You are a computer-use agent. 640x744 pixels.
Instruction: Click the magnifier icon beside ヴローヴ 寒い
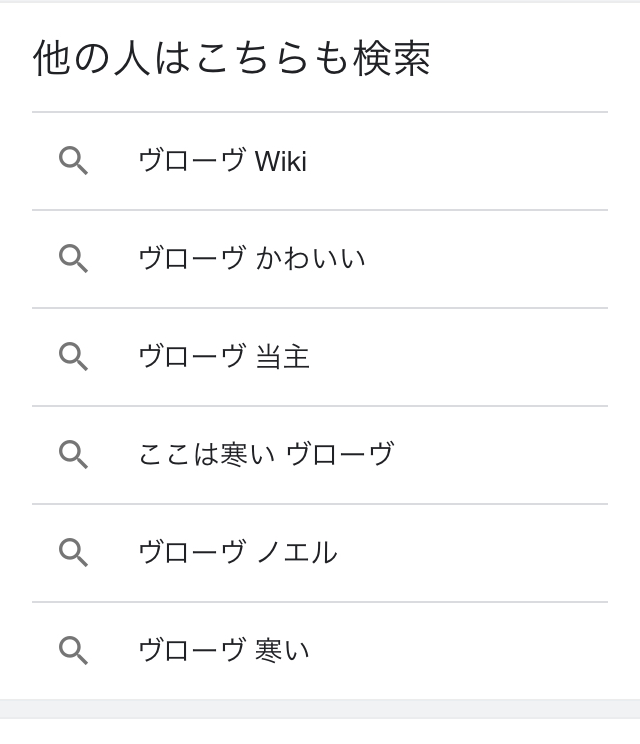click(x=73, y=651)
